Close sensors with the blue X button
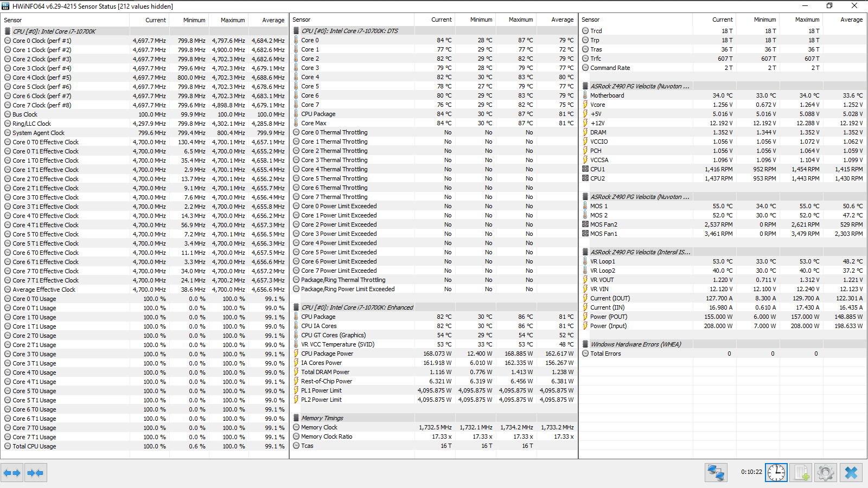 click(851, 473)
